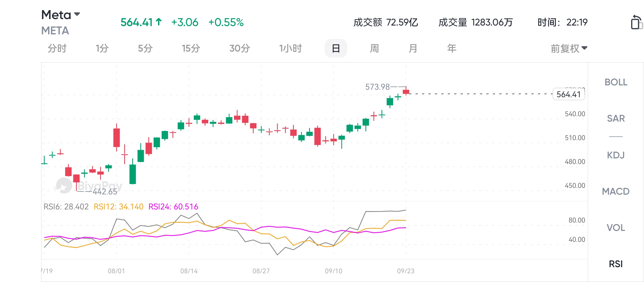Click the 09/23 latest candlestick

(406, 91)
